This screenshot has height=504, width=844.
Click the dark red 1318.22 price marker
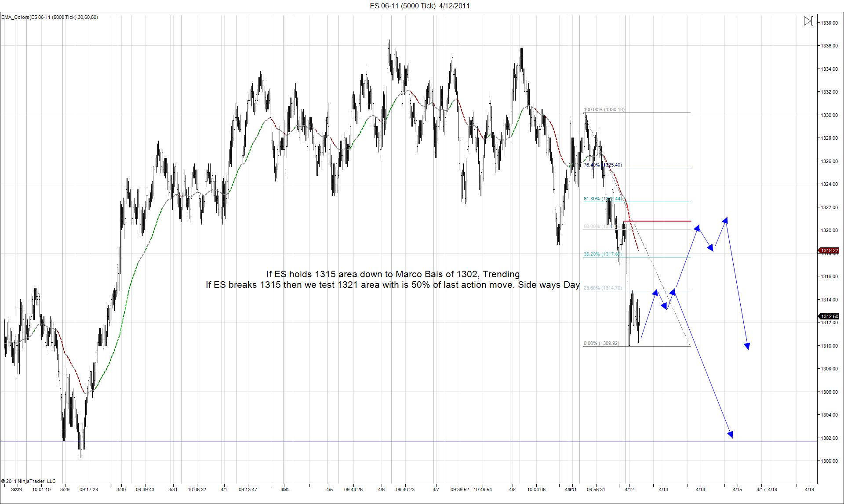point(828,250)
